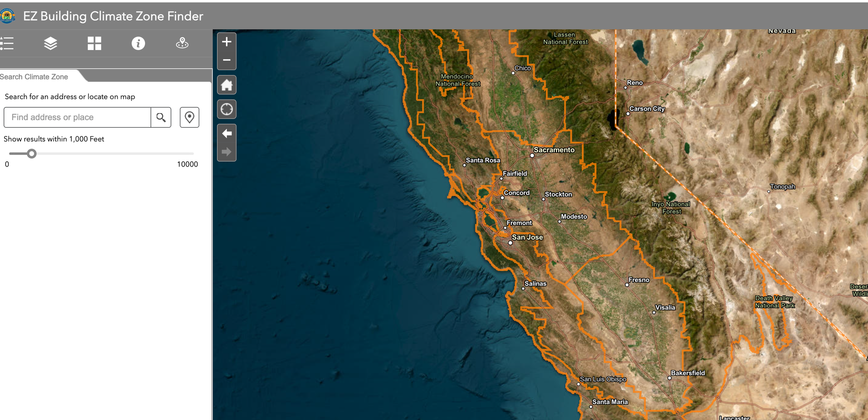The width and height of the screenshot is (868, 420).
Task: Click the San Jose marker on the map
Action: click(511, 242)
